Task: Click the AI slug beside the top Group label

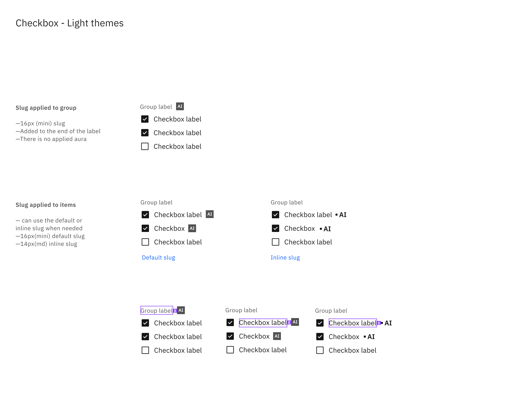Action: click(x=180, y=106)
